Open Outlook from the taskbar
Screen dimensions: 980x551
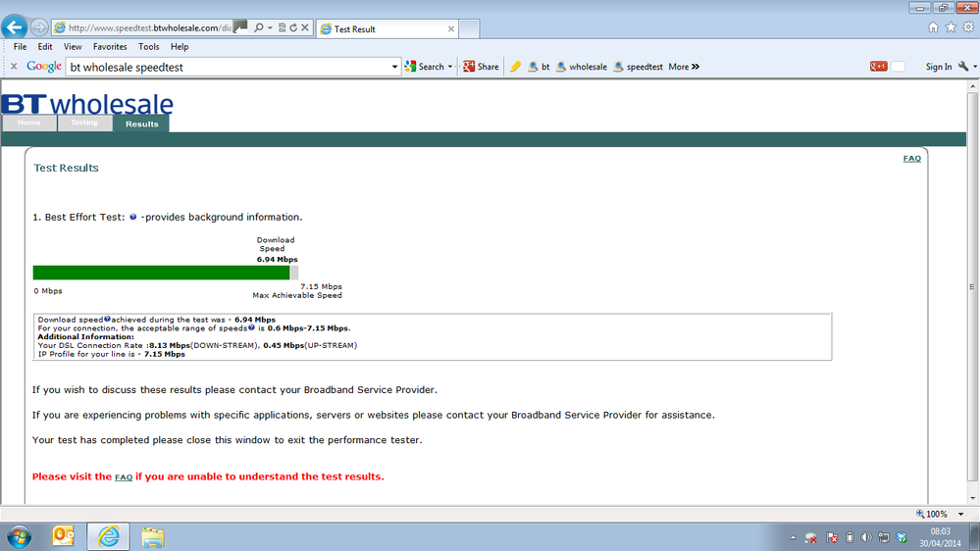pyautogui.click(x=63, y=536)
